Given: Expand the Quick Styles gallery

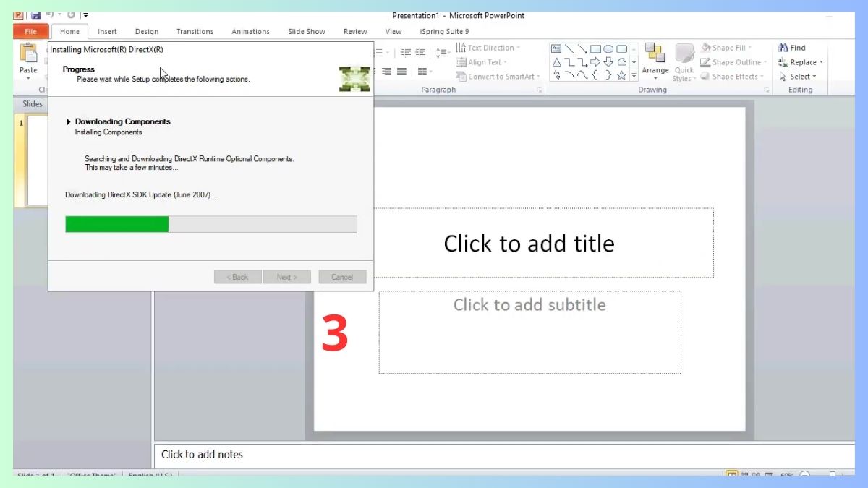Looking at the screenshot, I should pyautogui.click(x=684, y=63).
